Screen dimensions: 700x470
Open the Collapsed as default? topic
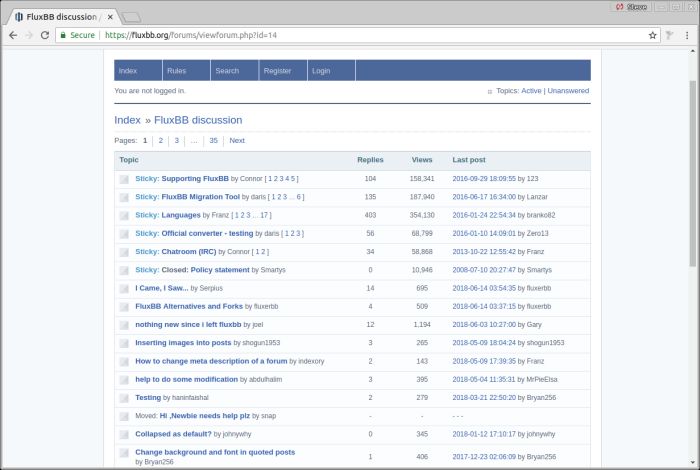tap(173, 434)
